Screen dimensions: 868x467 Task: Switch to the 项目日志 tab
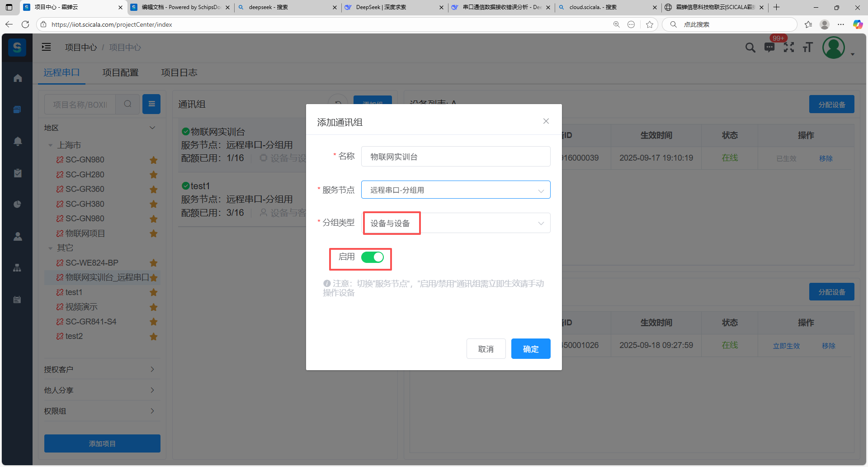click(x=179, y=72)
